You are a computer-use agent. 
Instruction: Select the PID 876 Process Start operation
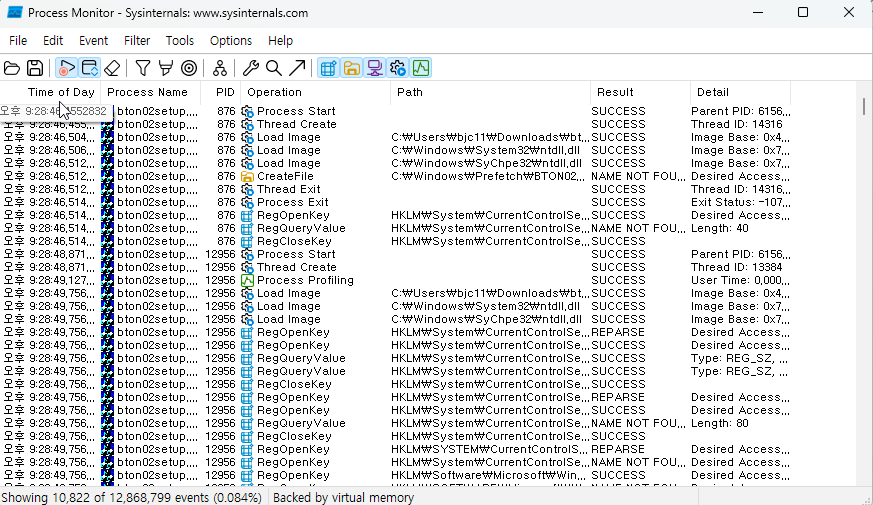pos(296,111)
